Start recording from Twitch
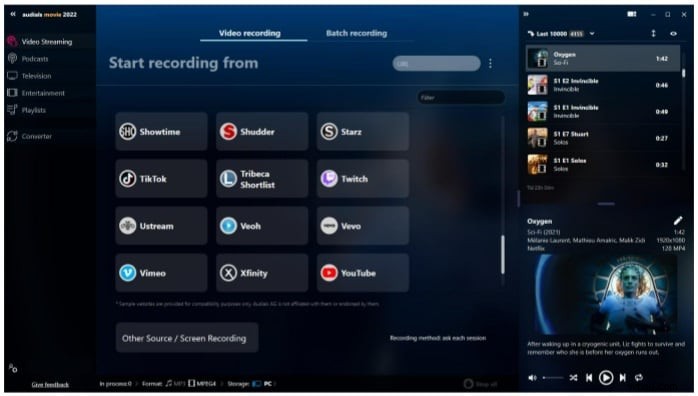Image resolution: width=698 pixels, height=396 pixels. [x=363, y=179]
